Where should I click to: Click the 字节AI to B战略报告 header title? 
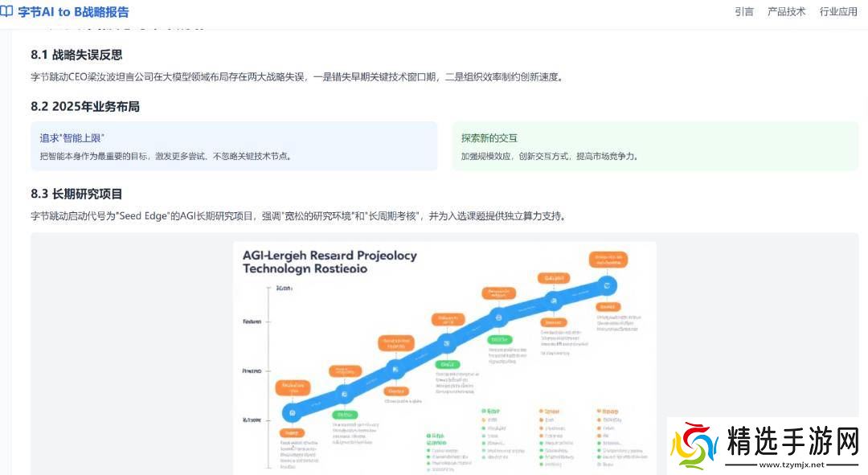pyautogui.click(x=73, y=12)
